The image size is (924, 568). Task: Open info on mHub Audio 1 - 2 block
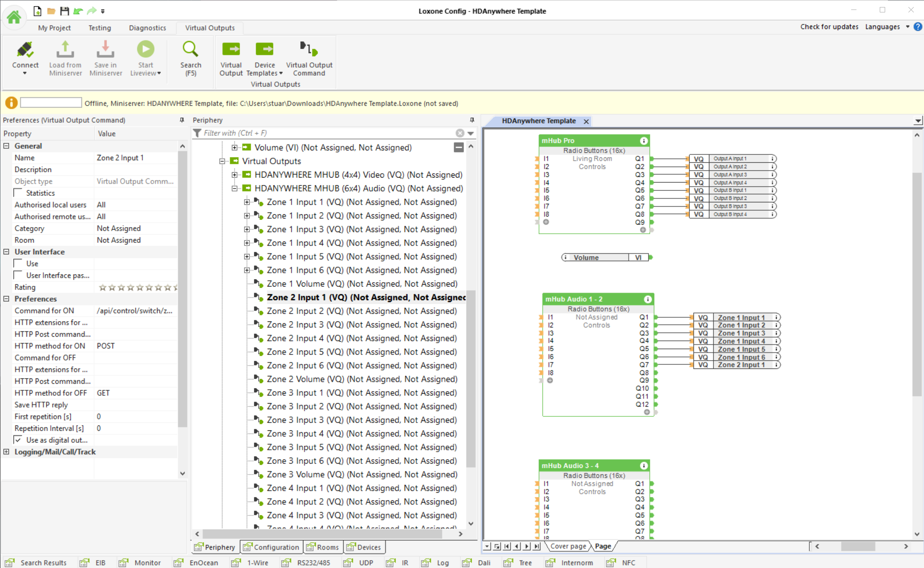click(x=648, y=300)
